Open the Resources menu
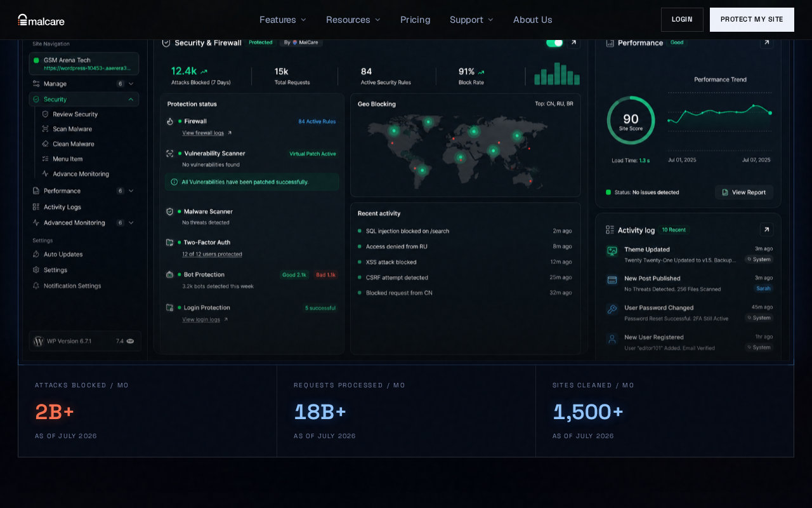Viewport: 812px width, 508px height. tap(353, 20)
